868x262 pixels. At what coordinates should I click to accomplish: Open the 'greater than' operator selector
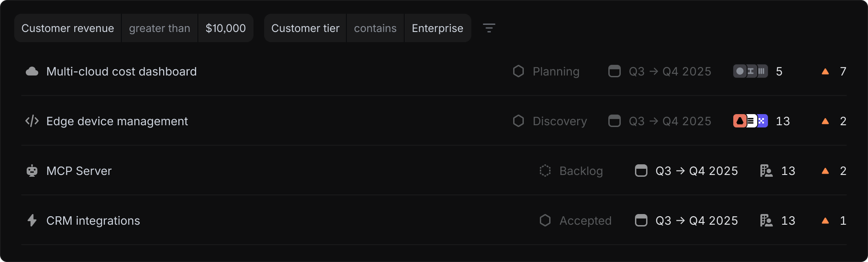point(159,28)
